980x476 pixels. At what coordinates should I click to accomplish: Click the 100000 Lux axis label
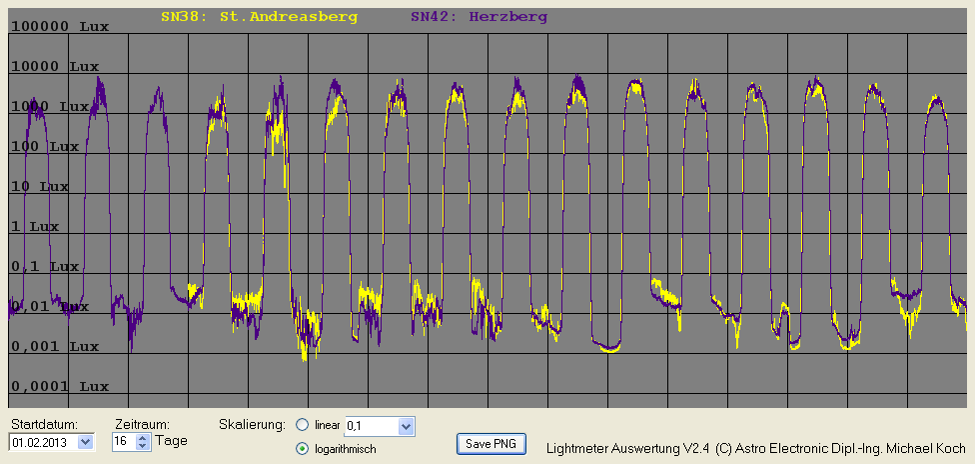tap(59, 27)
